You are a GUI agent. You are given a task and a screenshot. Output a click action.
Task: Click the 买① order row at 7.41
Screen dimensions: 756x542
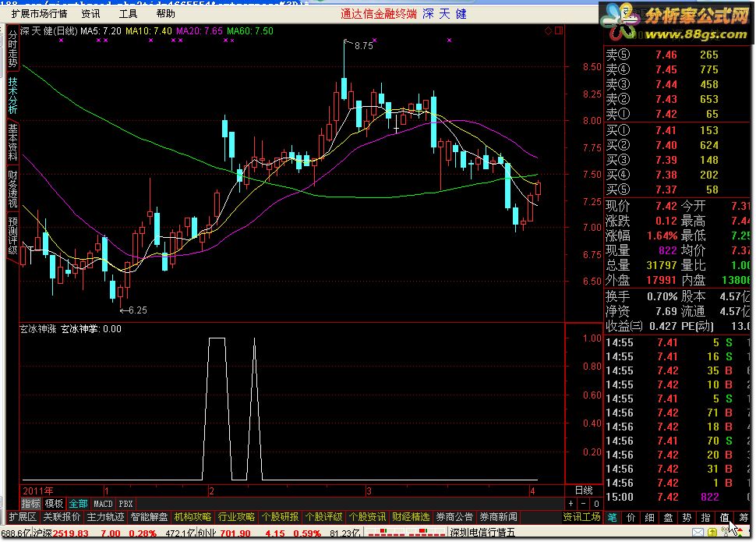[x=677, y=130]
